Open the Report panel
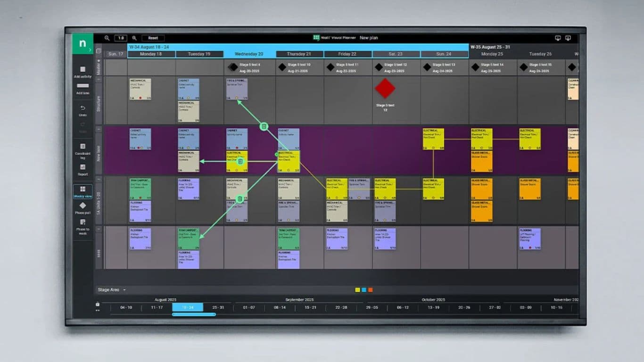The width and height of the screenshot is (644, 362). pyautogui.click(x=83, y=167)
